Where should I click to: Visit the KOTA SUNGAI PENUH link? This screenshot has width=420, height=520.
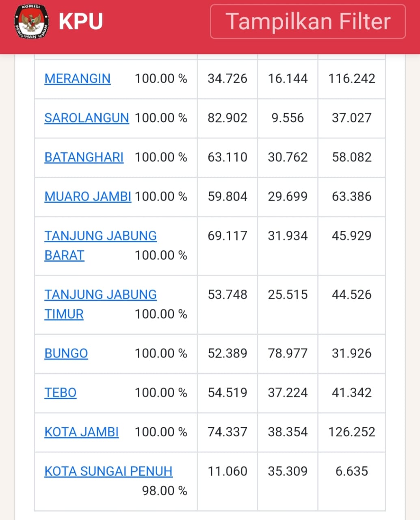point(108,471)
